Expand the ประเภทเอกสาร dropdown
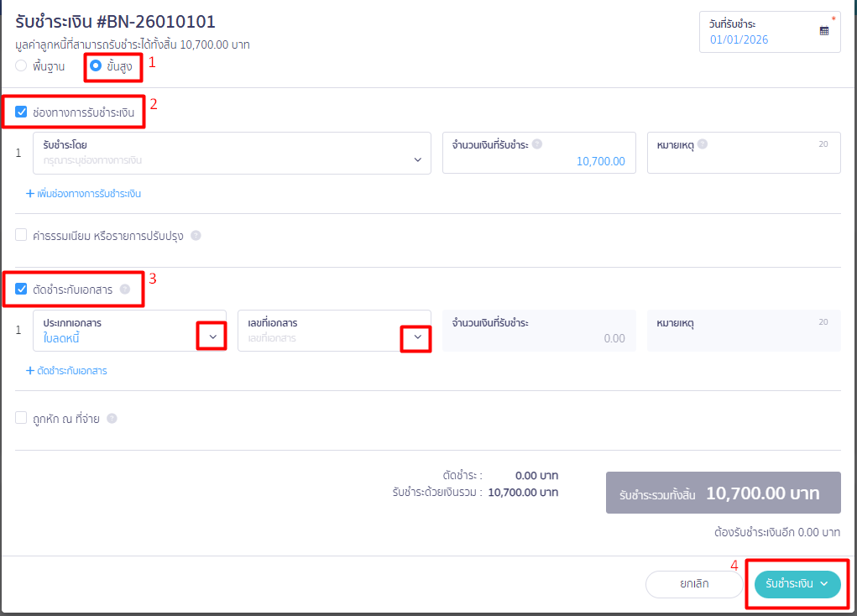This screenshot has width=857, height=616. 212,337
